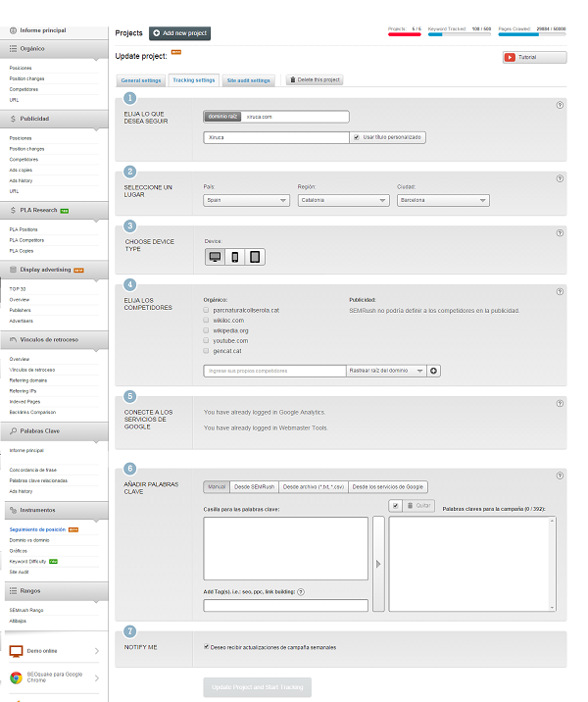The width and height of the screenshot is (588, 702).
Task: Open Keyword Difficulty link in sidebar
Action: tap(27, 562)
